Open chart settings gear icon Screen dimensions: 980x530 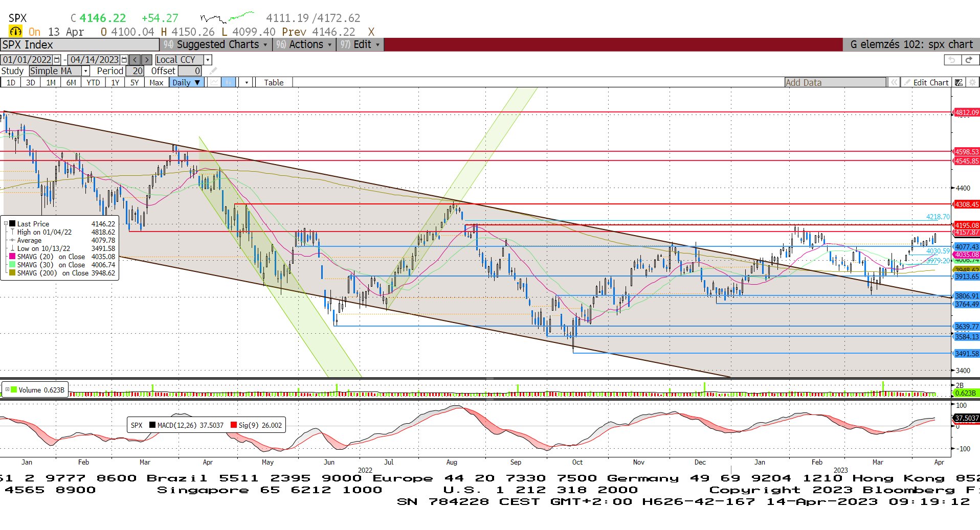click(x=972, y=82)
